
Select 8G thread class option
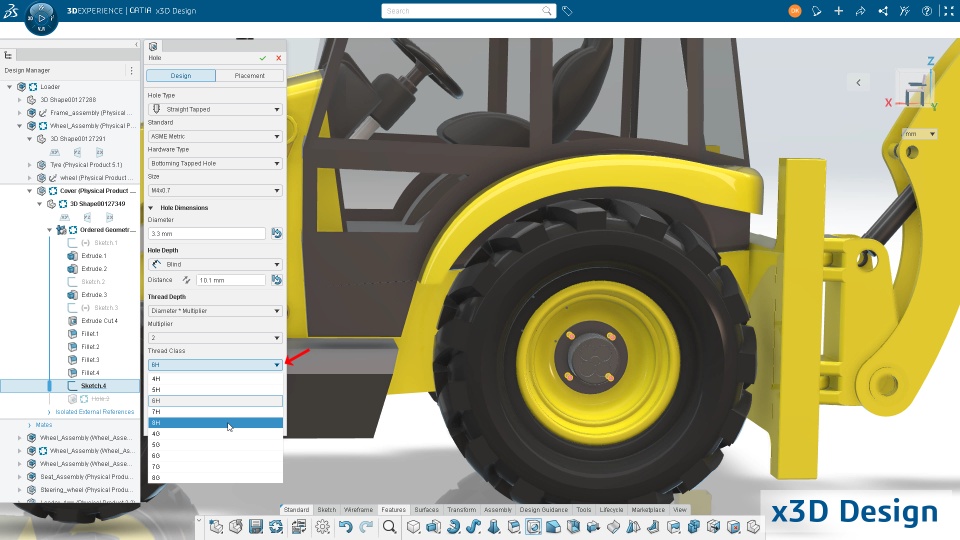(216, 478)
